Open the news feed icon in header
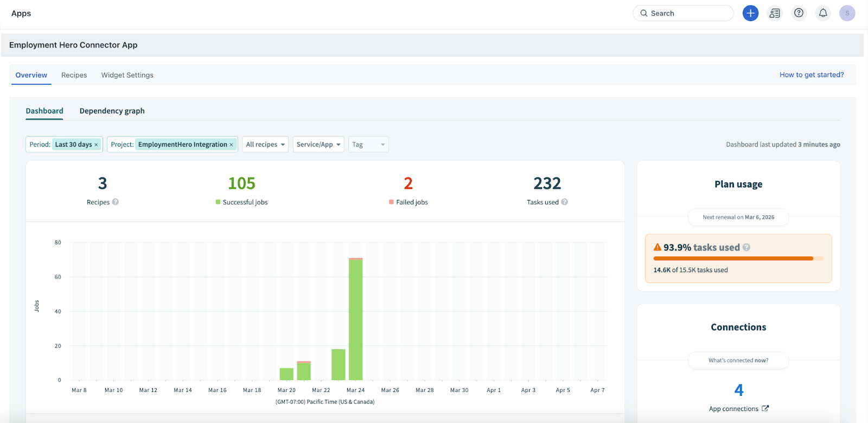Viewport: 868px width, 423px height. [x=775, y=13]
